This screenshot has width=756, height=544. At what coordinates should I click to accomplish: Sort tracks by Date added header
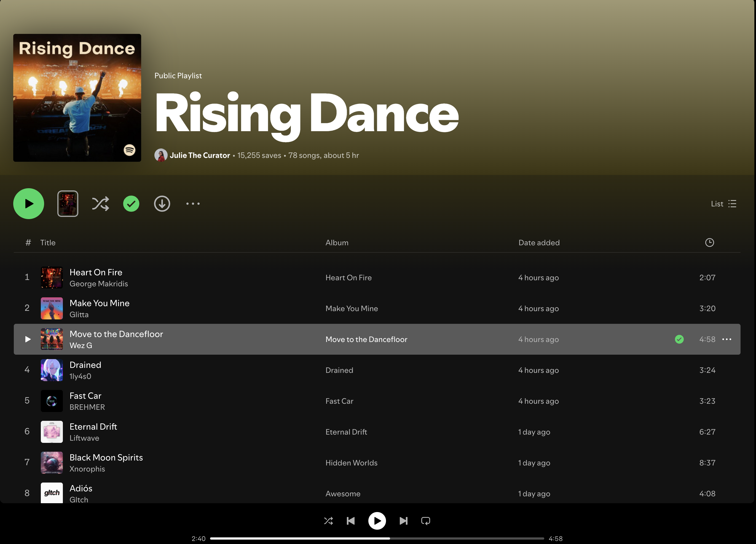[539, 243]
